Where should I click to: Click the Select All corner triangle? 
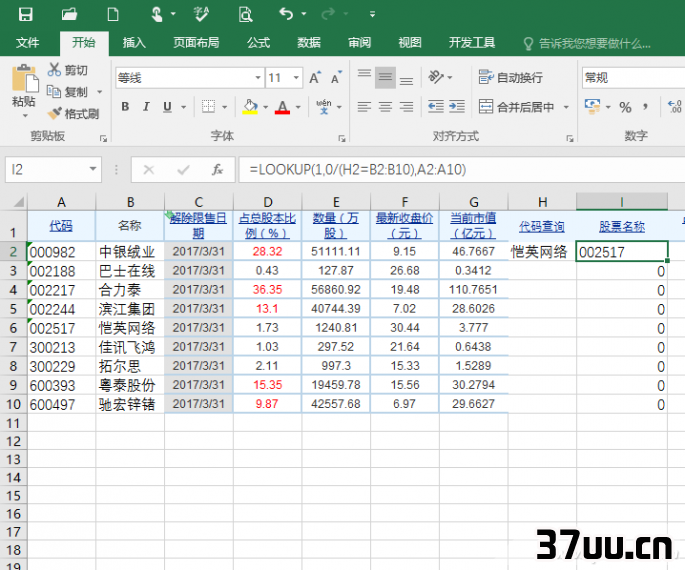(x=18, y=202)
